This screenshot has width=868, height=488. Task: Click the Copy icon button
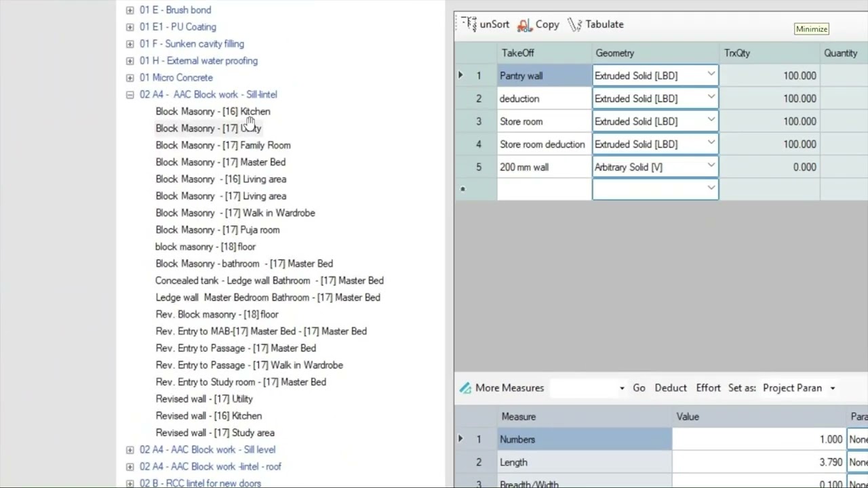pyautogui.click(x=524, y=25)
